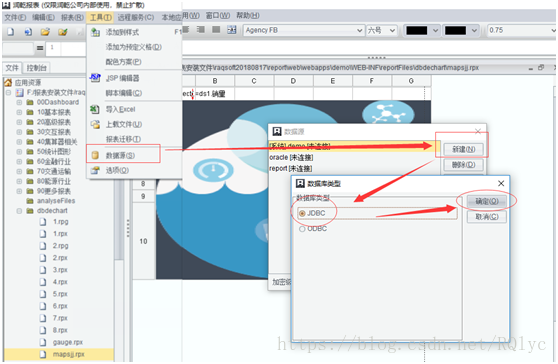
Task: Click the equals sign formula icon
Action: pos(40,48)
